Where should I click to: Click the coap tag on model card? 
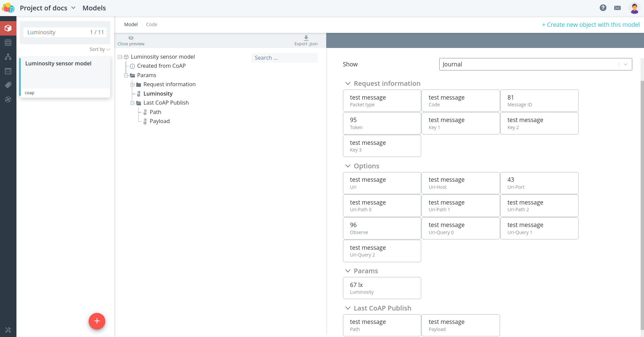(x=30, y=93)
